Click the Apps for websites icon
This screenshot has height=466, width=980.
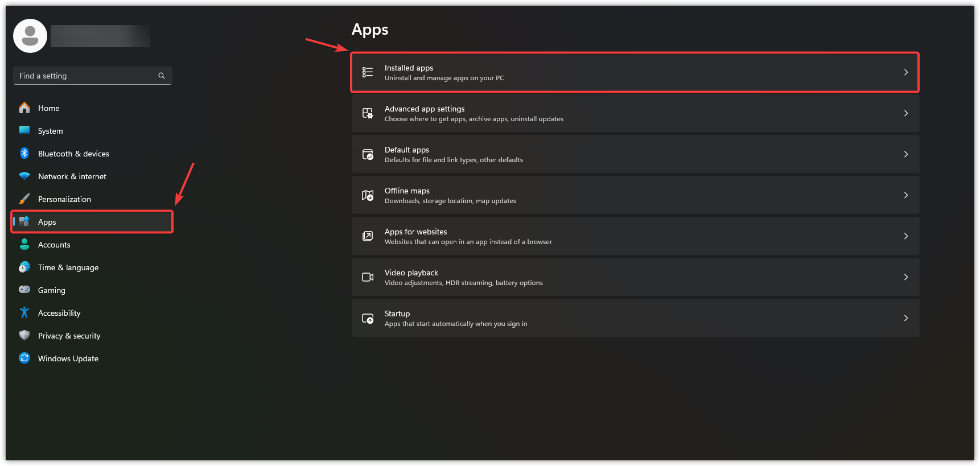(x=368, y=236)
